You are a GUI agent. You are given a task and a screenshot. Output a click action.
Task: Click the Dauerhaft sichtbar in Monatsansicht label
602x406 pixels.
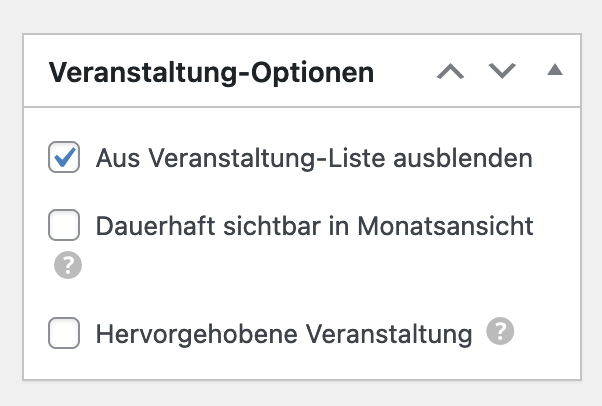314,227
